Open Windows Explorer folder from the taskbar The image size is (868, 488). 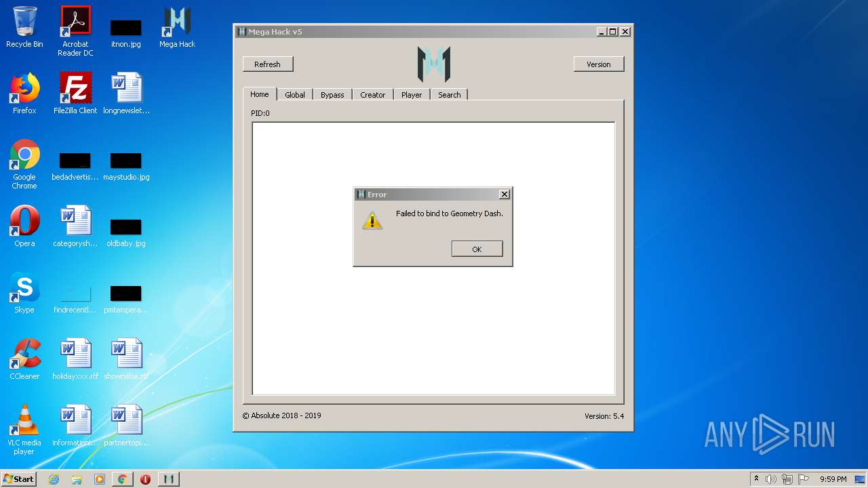coord(77,479)
